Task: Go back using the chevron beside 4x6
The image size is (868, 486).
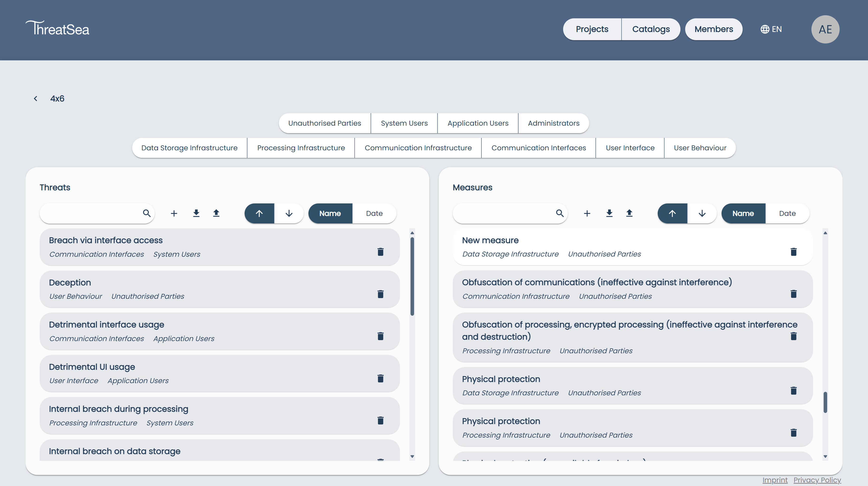Action: coord(35,98)
